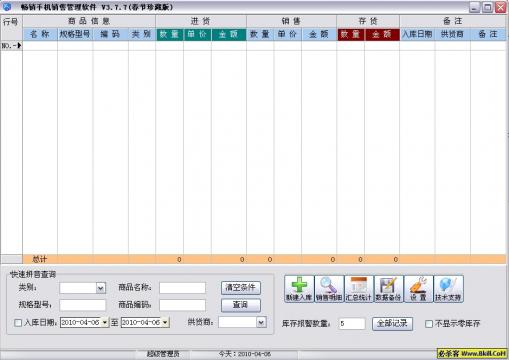Click the 规格型号 column header
Viewport: 509px width, 360px height.
pyautogui.click(x=75, y=34)
